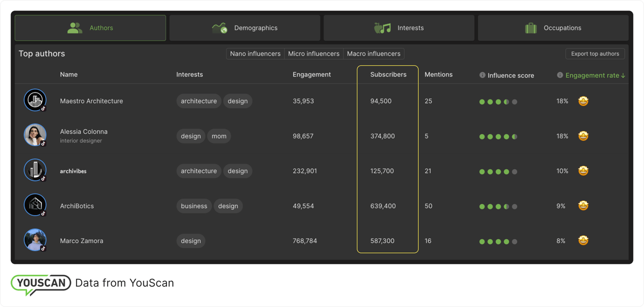Click the influence score dots for ArchiBotics

pos(498,207)
